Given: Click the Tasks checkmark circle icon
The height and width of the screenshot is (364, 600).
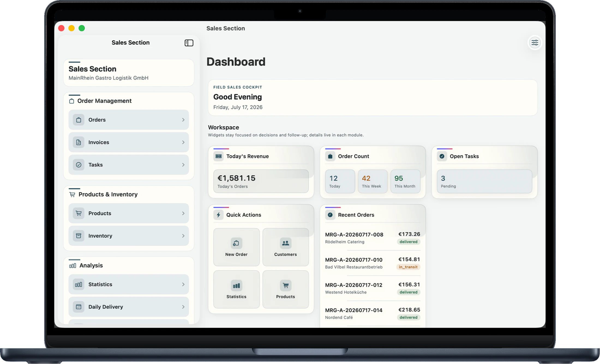Looking at the screenshot, I should coord(79,165).
